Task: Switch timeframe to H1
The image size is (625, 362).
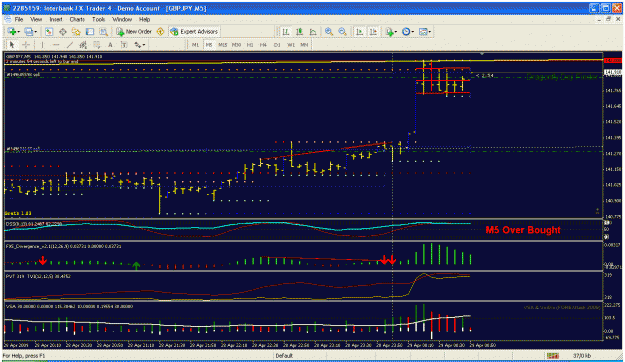Action: coord(250,45)
